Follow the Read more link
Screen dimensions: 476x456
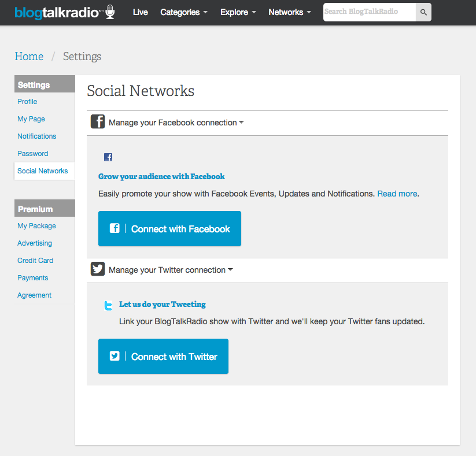[397, 194]
